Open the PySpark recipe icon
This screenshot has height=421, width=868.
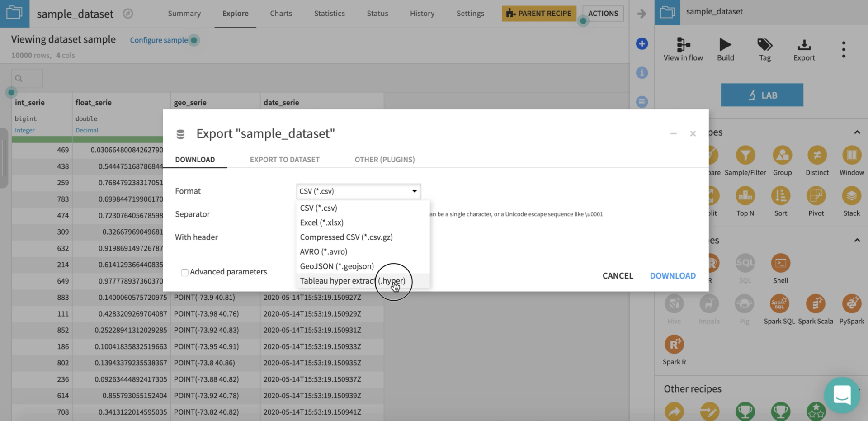point(851,304)
